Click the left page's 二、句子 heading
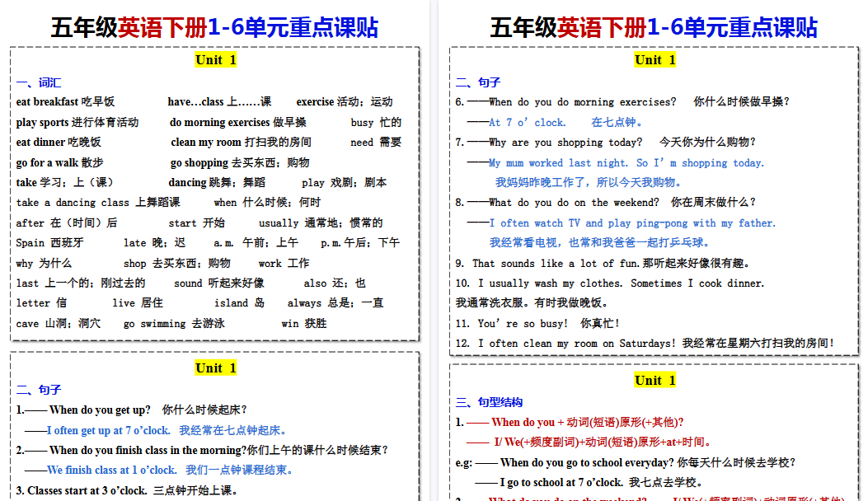Viewport: 868px width, 501px height. pos(39,390)
